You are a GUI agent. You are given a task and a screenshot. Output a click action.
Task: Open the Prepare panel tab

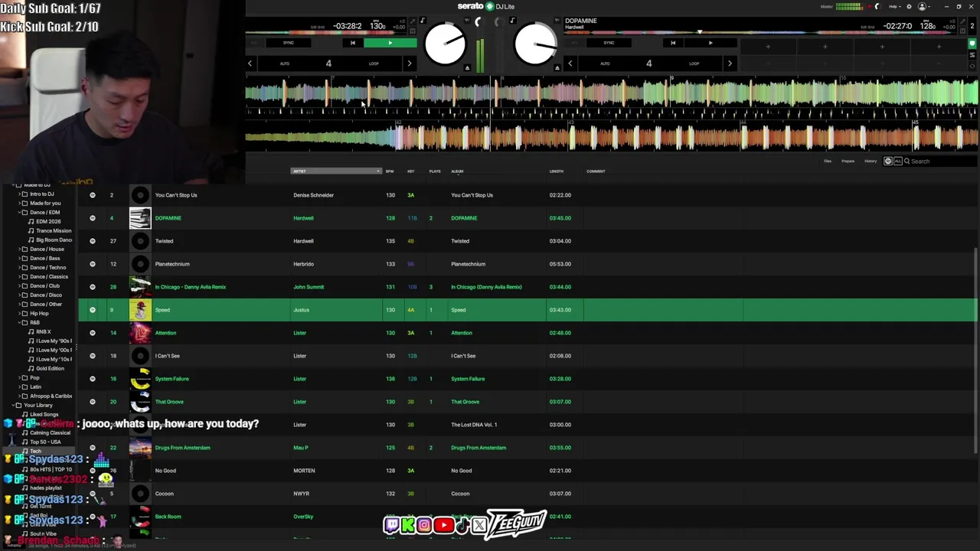click(x=848, y=161)
